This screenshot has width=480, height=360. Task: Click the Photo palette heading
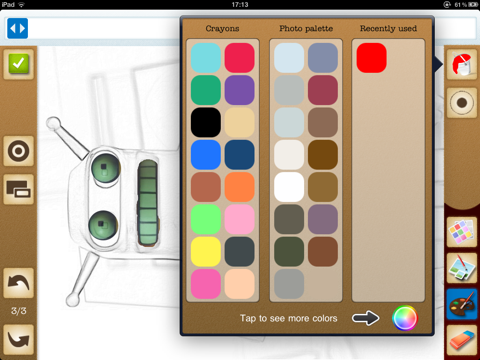306,29
